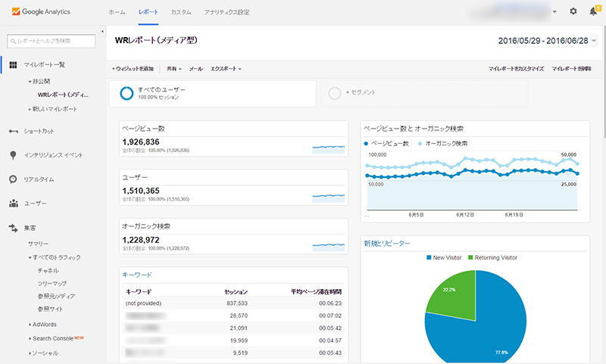Select the レポート (Reports) tab

[148, 12]
